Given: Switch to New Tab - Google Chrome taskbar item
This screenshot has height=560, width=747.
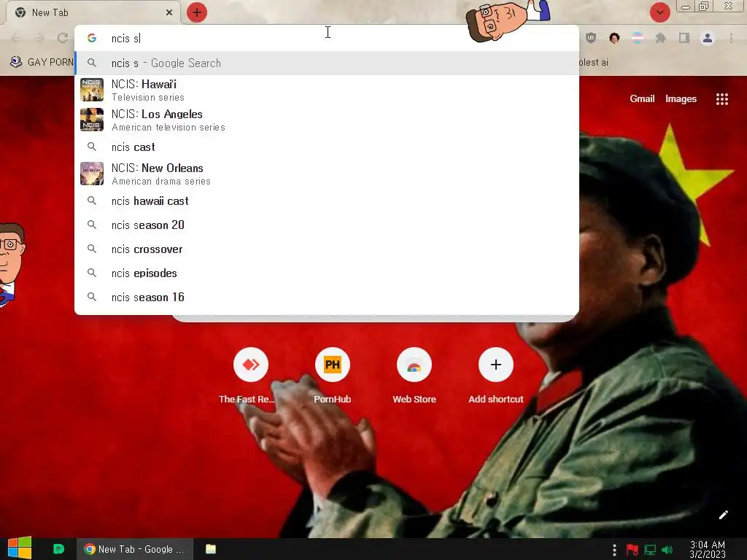Looking at the screenshot, I should (x=135, y=549).
